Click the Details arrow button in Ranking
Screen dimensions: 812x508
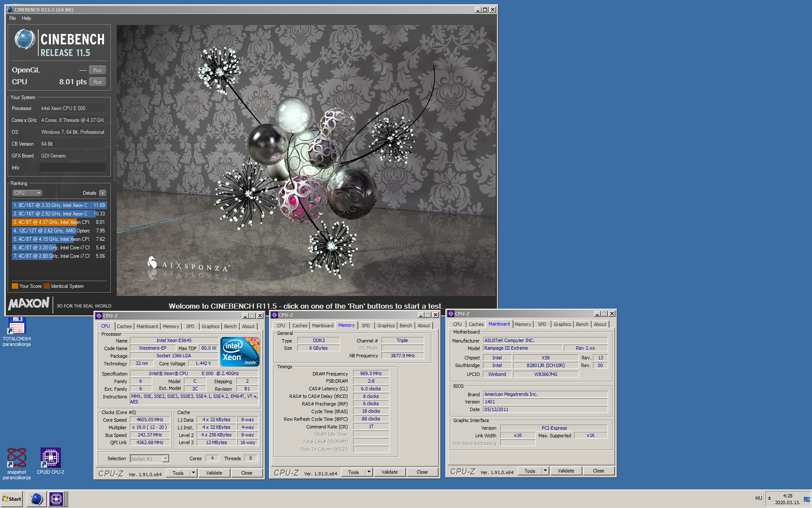[x=103, y=193]
